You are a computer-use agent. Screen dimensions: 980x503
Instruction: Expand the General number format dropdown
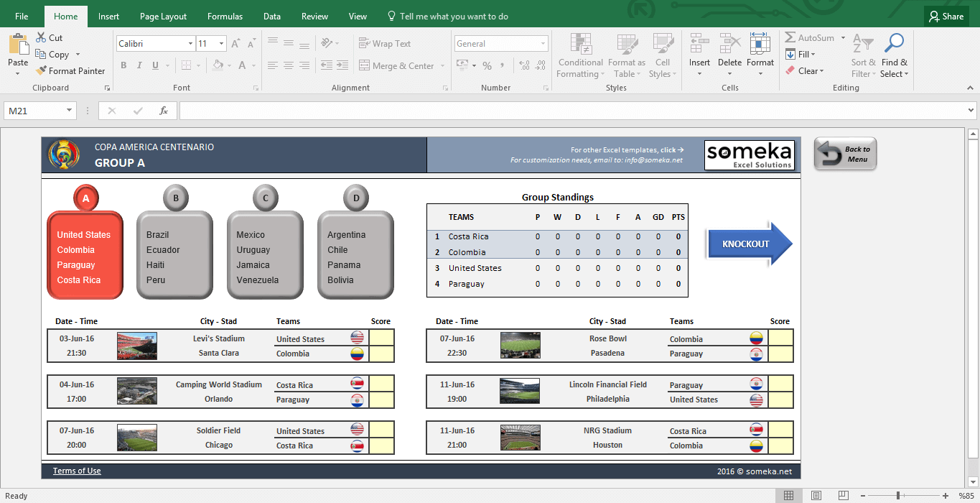pos(542,44)
